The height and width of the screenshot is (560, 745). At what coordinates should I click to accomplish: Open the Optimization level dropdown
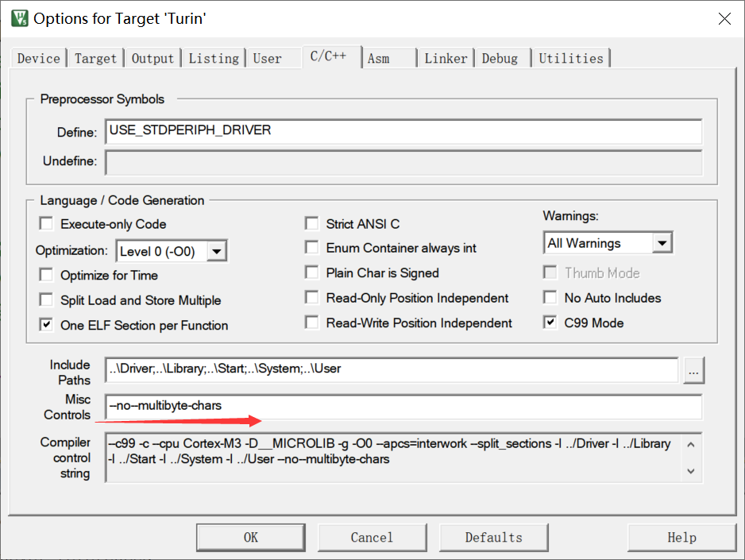217,252
